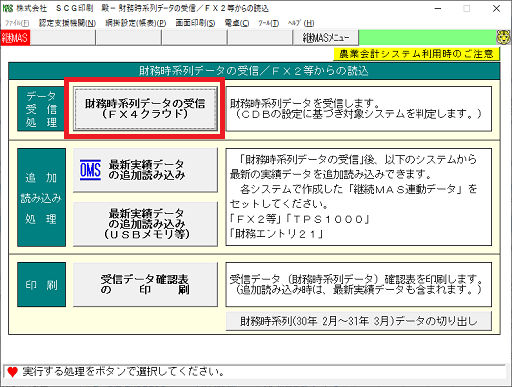Image resolution: width=512 pixels, height=387 pixels.
Task: Click the MAS app icon in title bar
Action: [x=7, y=8]
